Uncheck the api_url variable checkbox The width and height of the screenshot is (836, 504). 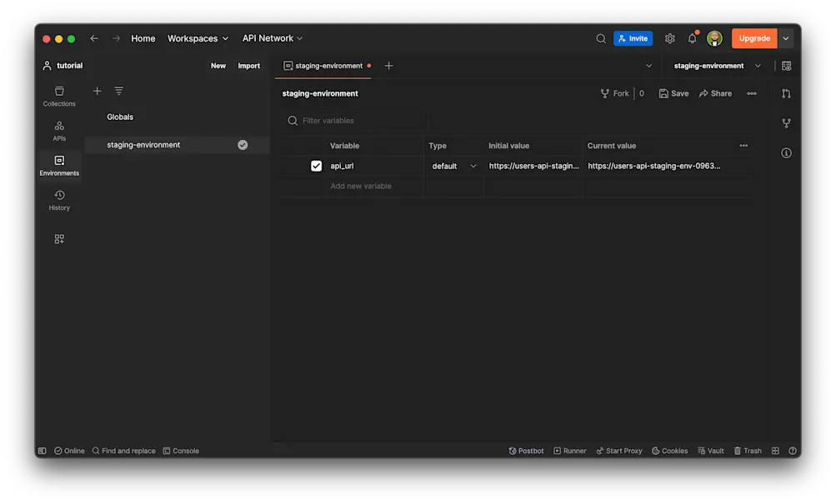click(316, 165)
